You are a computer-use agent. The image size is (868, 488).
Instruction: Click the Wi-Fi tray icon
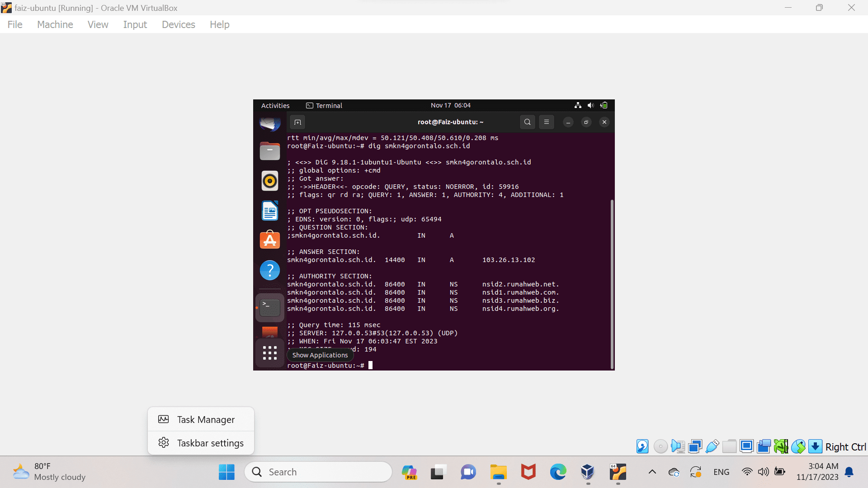pos(747,472)
